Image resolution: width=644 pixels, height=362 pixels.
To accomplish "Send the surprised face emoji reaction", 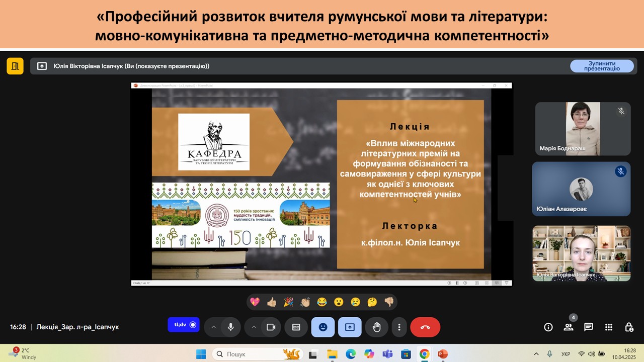I will click(339, 302).
